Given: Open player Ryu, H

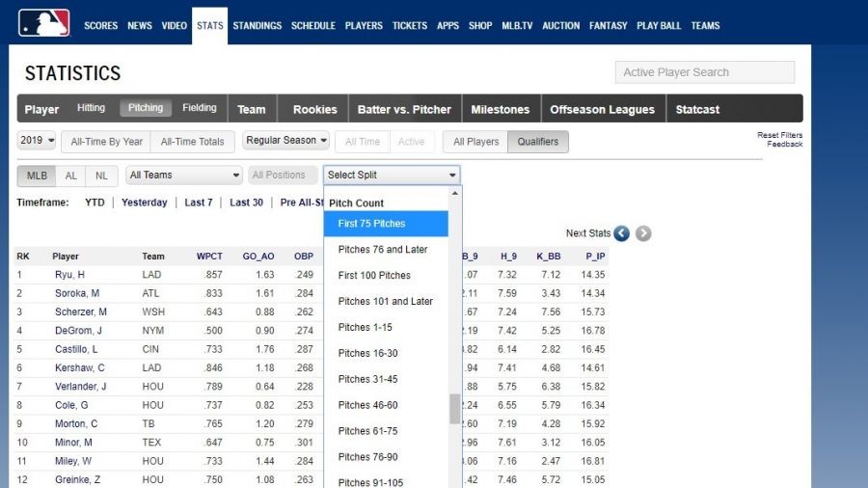Looking at the screenshot, I should pyautogui.click(x=69, y=275).
